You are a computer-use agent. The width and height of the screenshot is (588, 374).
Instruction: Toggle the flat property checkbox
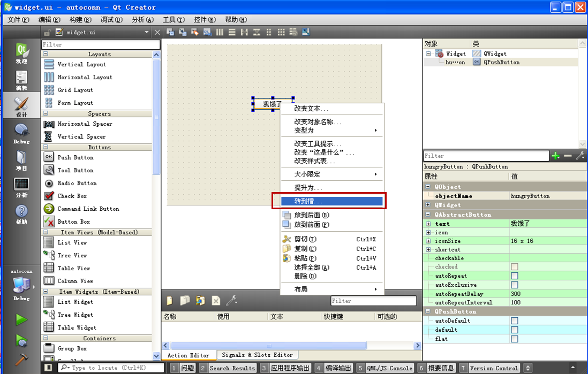pyautogui.click(x=515, y=339)
